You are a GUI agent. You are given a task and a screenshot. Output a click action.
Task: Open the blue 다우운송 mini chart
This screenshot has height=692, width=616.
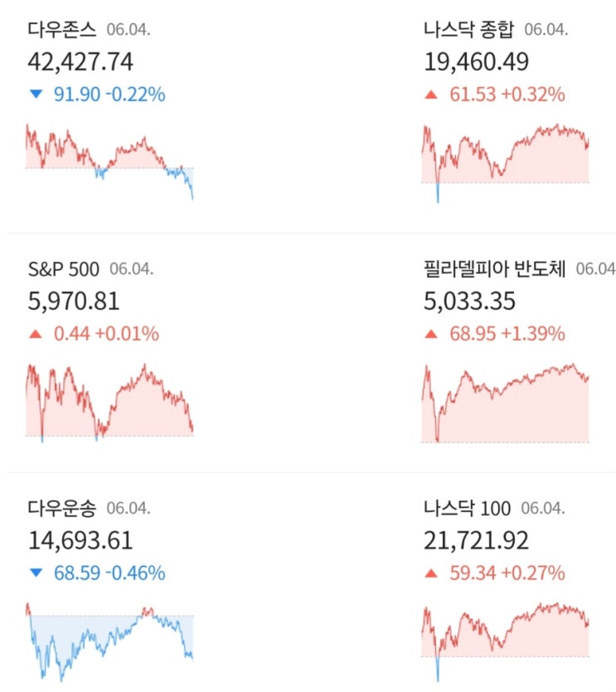109,640
